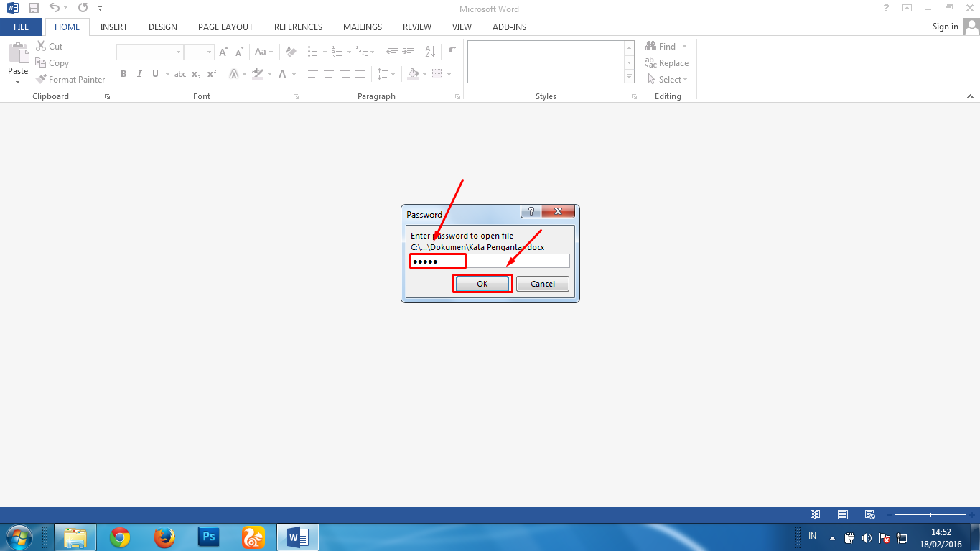Focus the password input field
Screen dimensions: 980x551
click(490, 261)
